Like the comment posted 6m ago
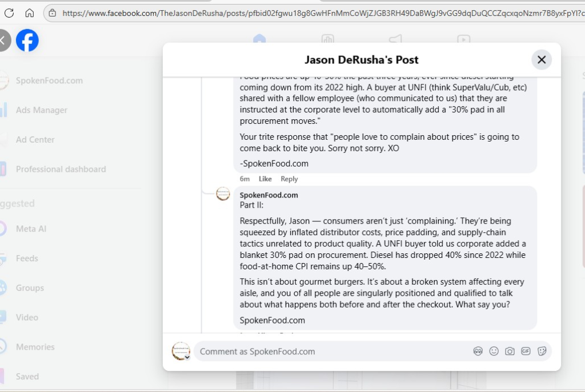This screenshot has height=392, width=585. (x=265, y=179)
